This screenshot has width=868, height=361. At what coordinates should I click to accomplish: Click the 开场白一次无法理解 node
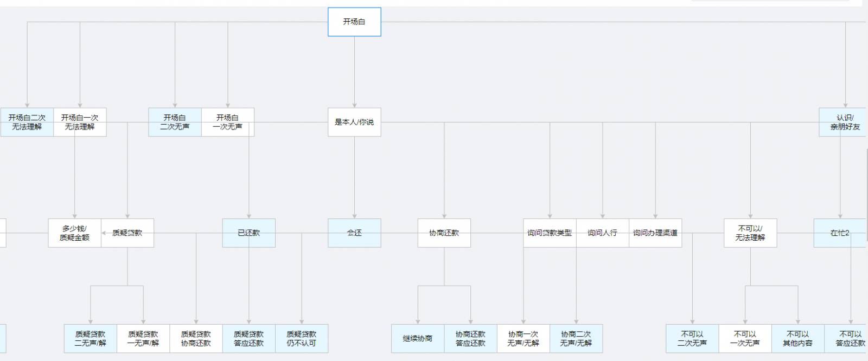click(80, 122)
